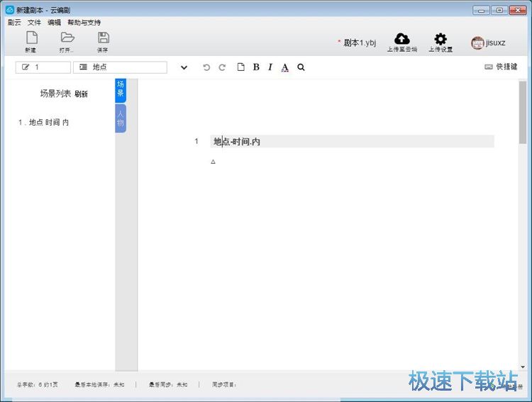Click the 地点 paragraph type field
532x402 pixels.
coord(120,67)
